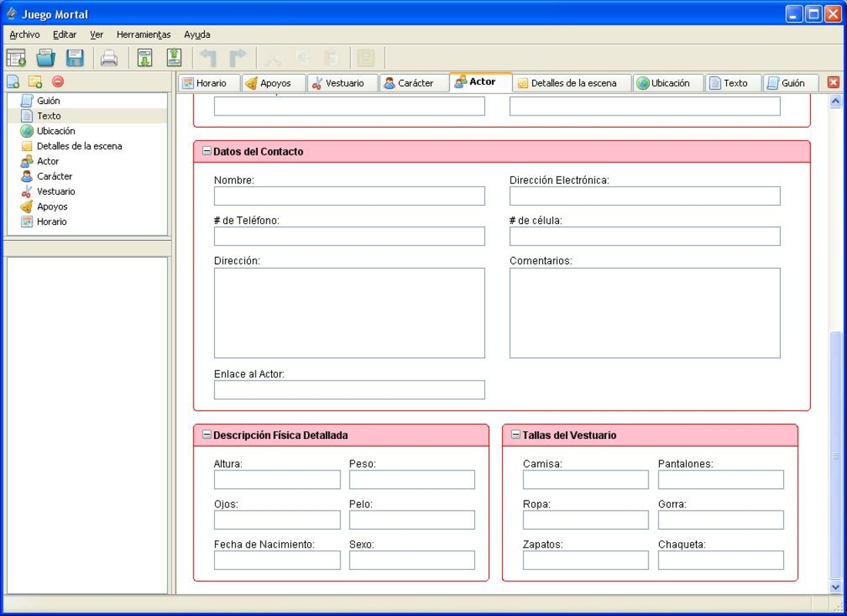Open a file with the folder icon

[x=46, y=58]
